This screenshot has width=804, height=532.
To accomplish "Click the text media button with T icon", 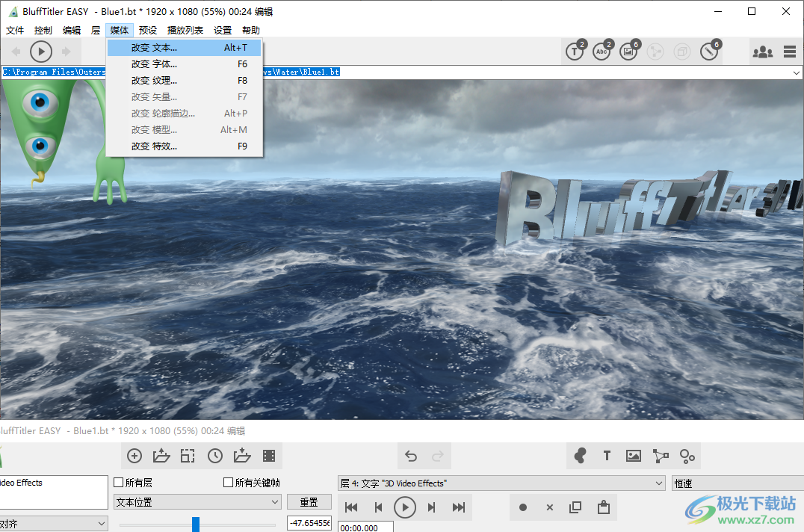I will coord(574,52).
